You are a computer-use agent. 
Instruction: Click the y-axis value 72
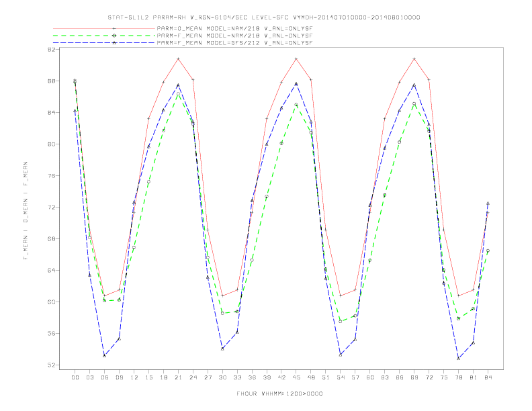click(x=52, y=208)
